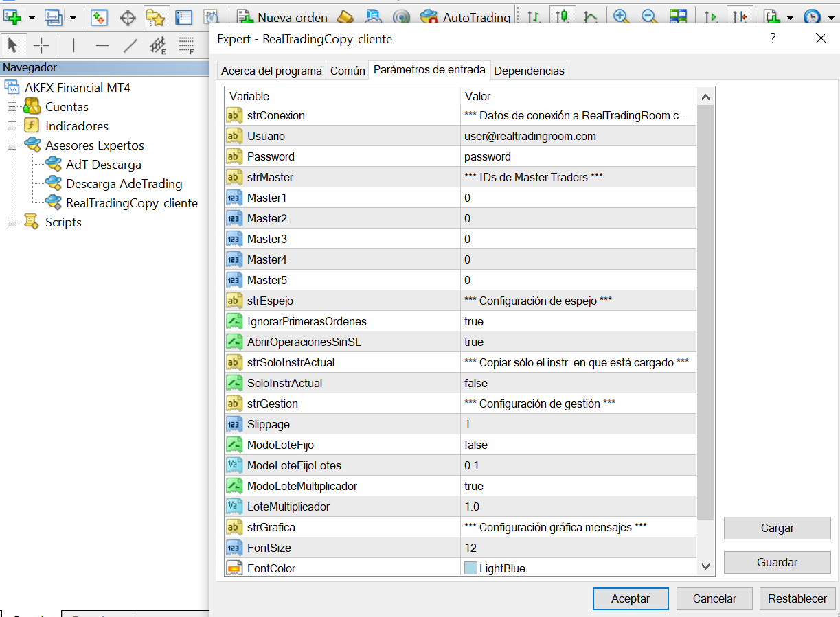Toggle auto scroll chart icon
Viewport: 840px width, 617px height.
[x=711, y=17]
